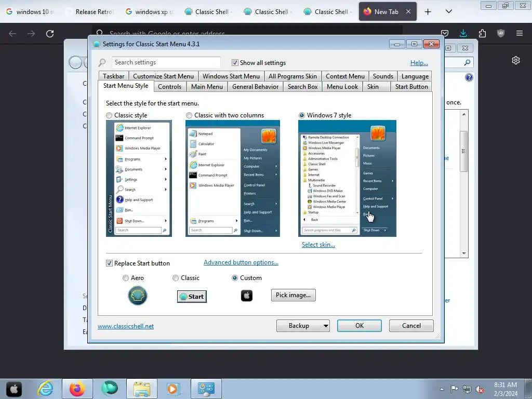Switch to Search Box tab
The image size is (532, 399).
tap(303, 87)
